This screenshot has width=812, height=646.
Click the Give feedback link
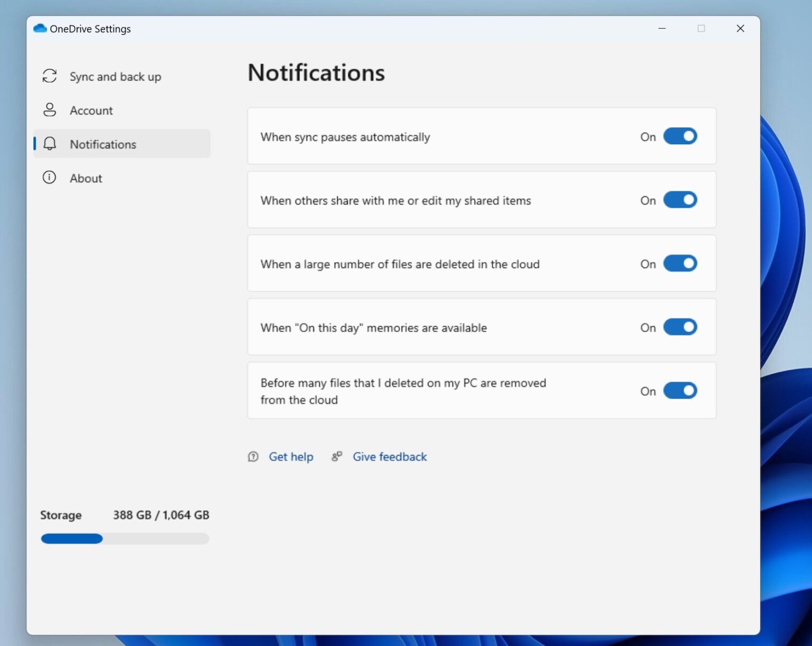[x=390, y=456]
